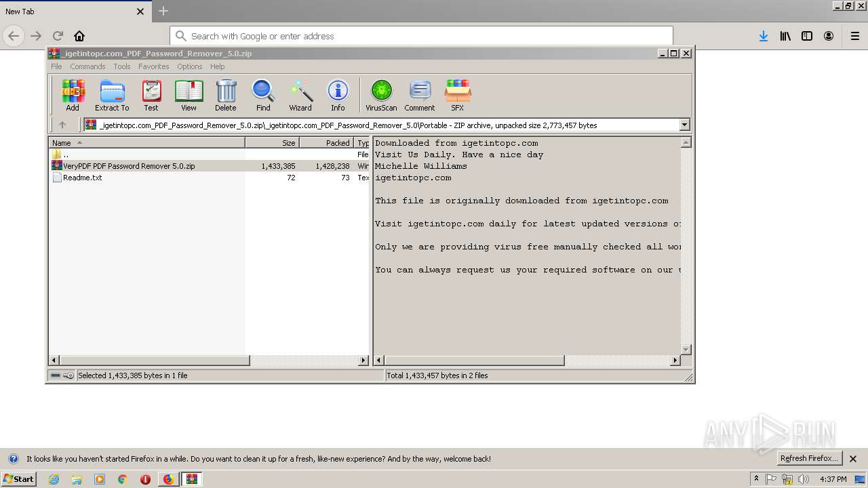Open Firefox hamburger menu
This screenshot has height=488, width=868.
point(855,36)
